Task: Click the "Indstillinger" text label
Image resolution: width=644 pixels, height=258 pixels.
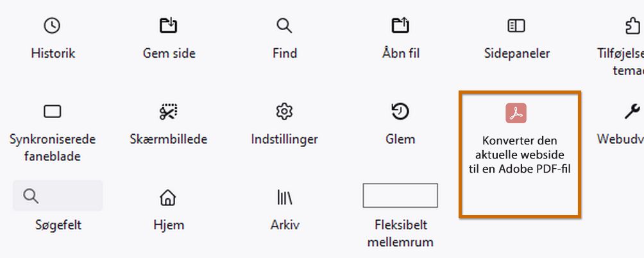Action: (284, 139)
